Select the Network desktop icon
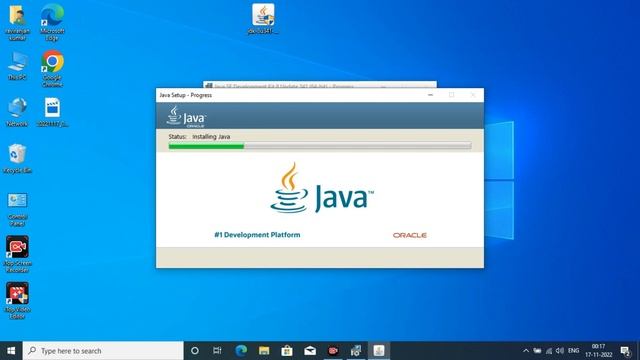 pyautogui.click(x=17, y=112)
